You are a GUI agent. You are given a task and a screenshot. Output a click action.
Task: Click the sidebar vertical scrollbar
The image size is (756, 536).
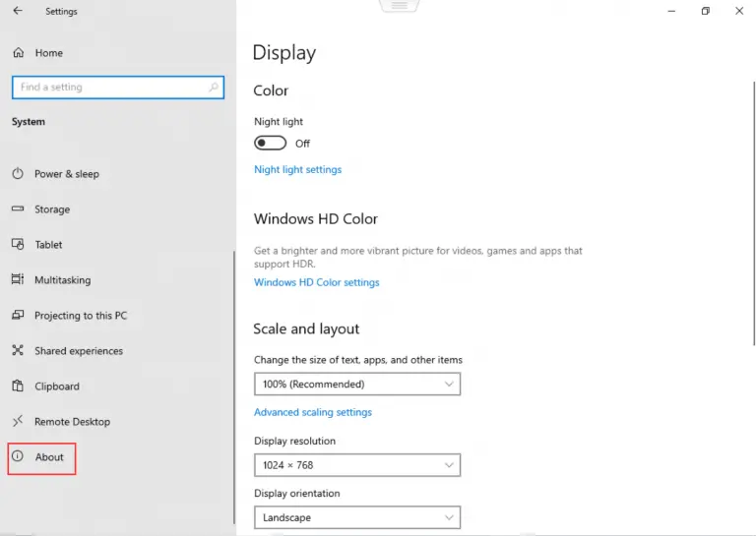pos(234,387)
